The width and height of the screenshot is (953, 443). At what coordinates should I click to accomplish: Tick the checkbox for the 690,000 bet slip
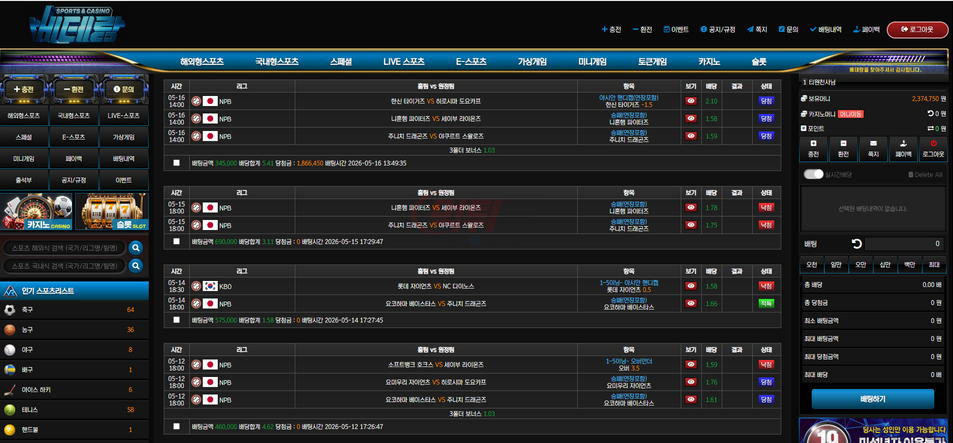pos(176,241)
